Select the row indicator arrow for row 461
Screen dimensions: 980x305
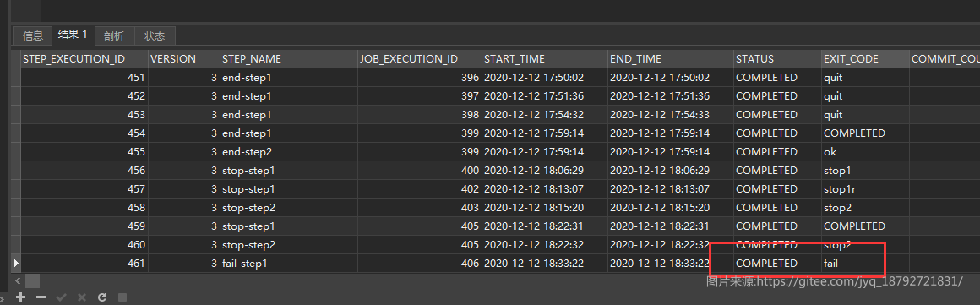coord(15,263)
